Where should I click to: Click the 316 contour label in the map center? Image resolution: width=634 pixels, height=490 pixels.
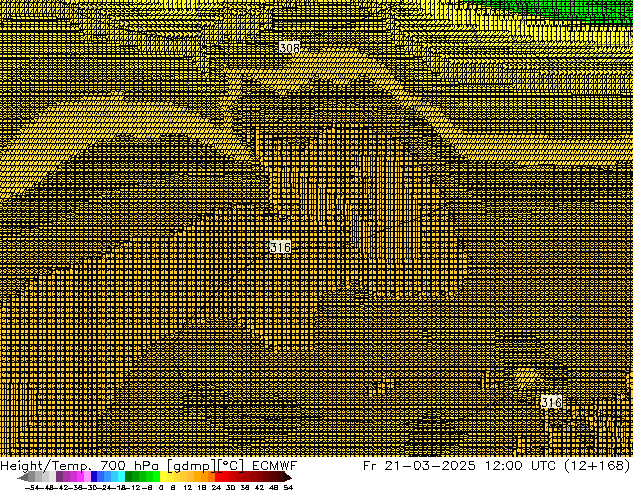click(280, 247)
